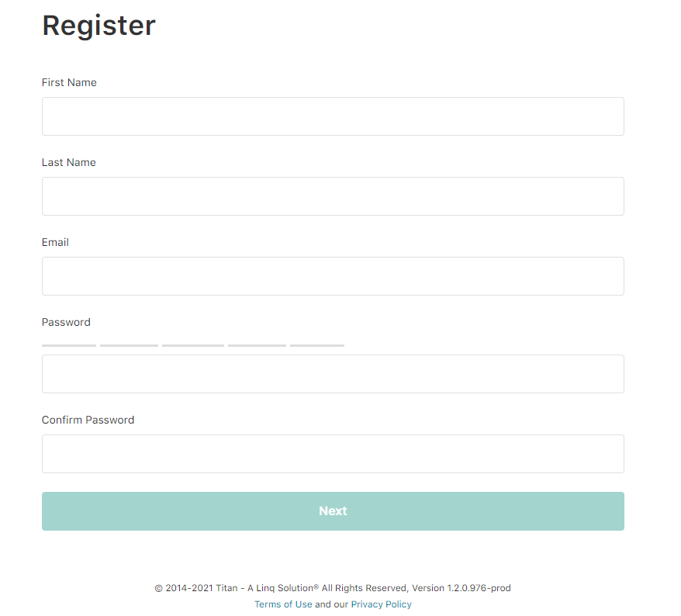Click the Email label text
681x616 pixels.
tap(55, 242)
